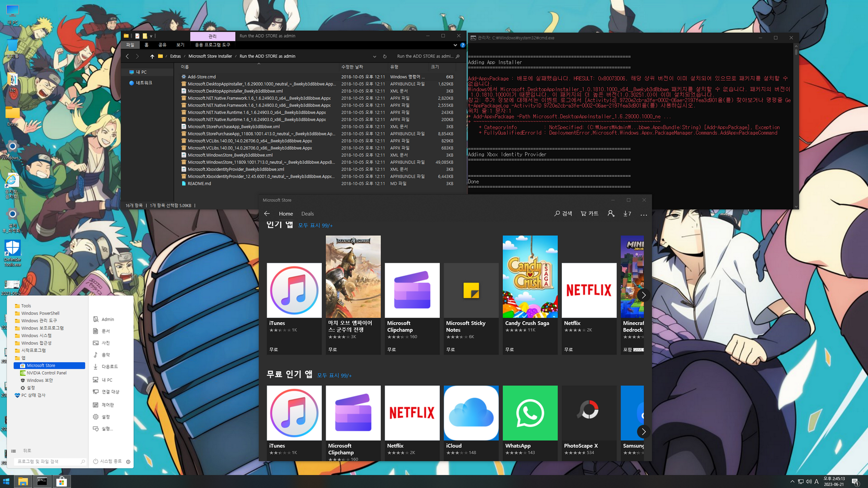Click Microsoft Store Installer in the breadcrumb

pos(210,56)
